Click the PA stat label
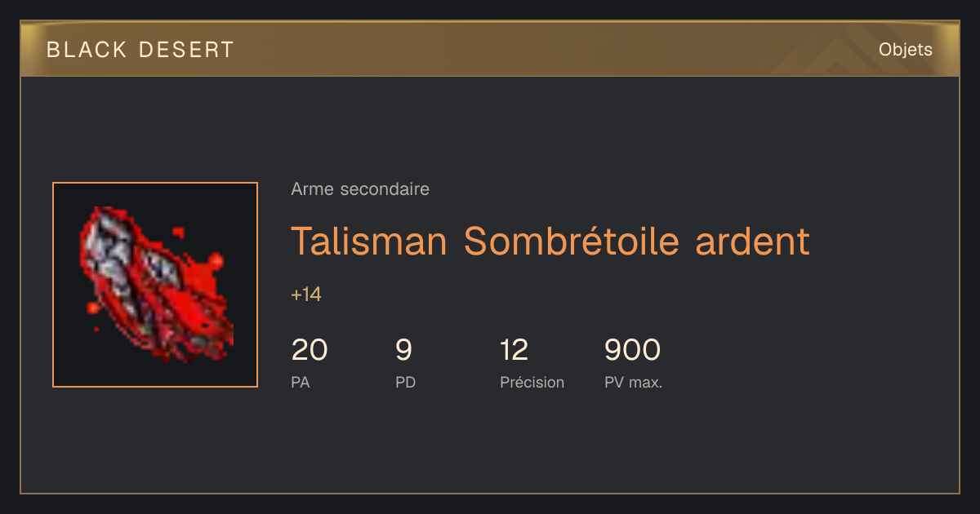Viewport: 980px width, 514px height. click(301, 382)
